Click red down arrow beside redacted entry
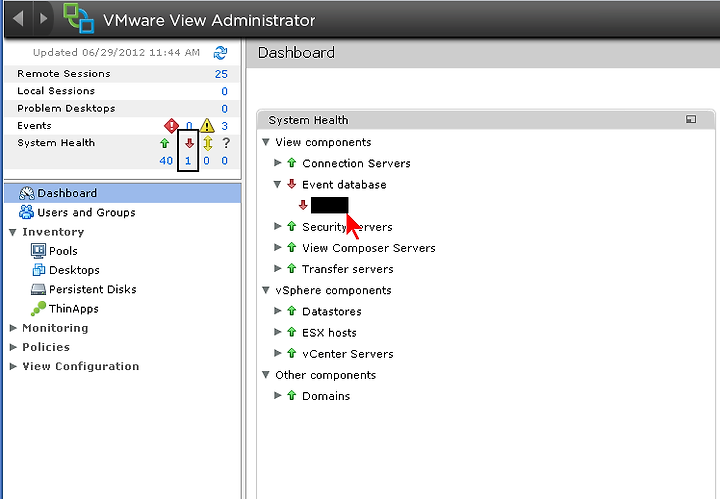This screenshot has width=720, height=499. [303, 205]
